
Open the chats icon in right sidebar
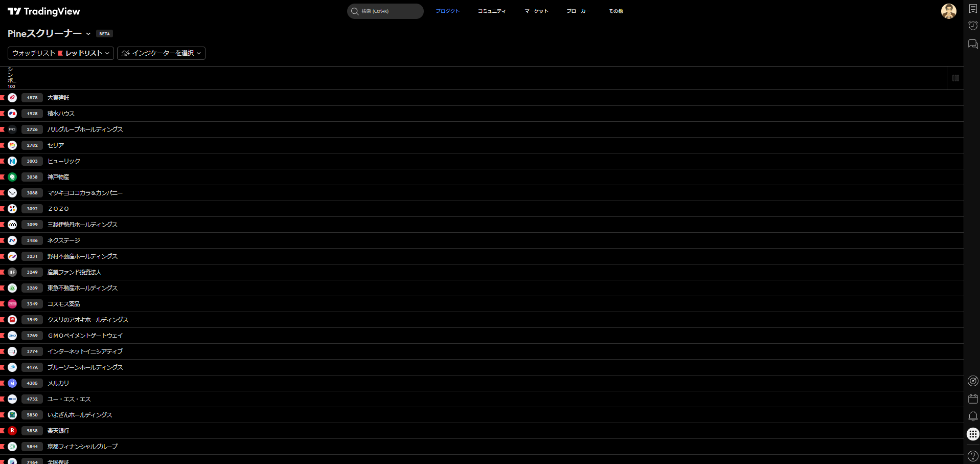point(973,44)
